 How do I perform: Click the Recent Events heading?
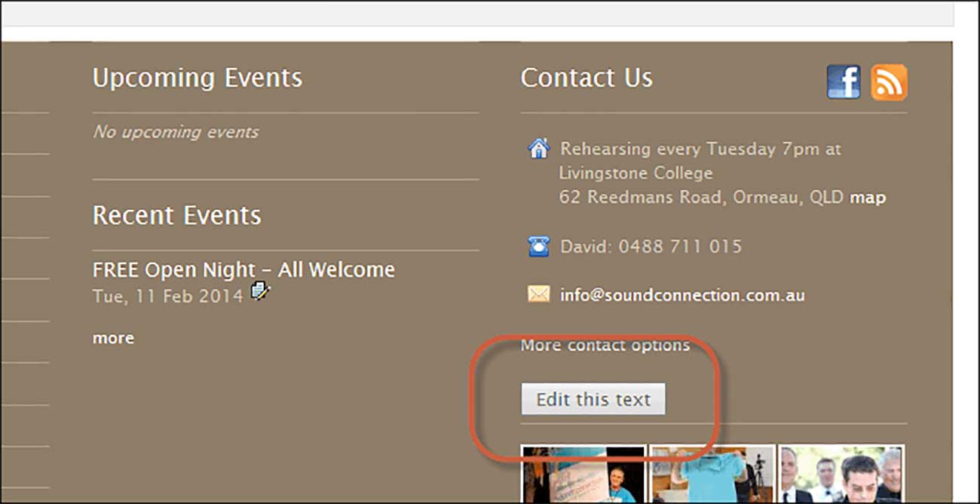tap(177, 215)
